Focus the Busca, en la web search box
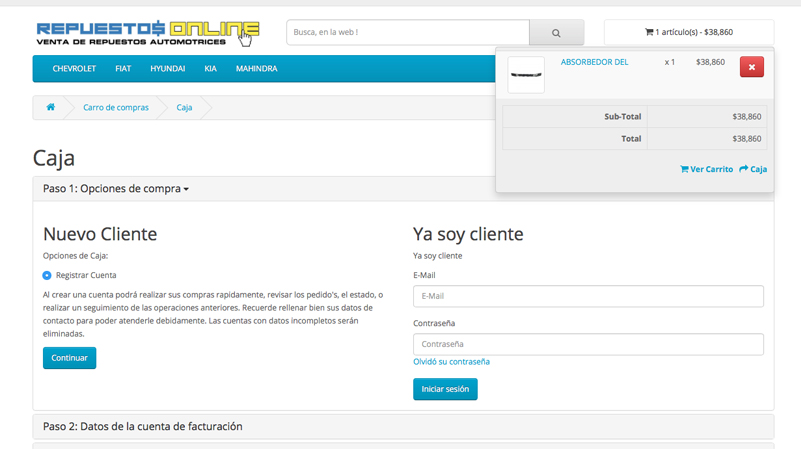 pos(408,33)
